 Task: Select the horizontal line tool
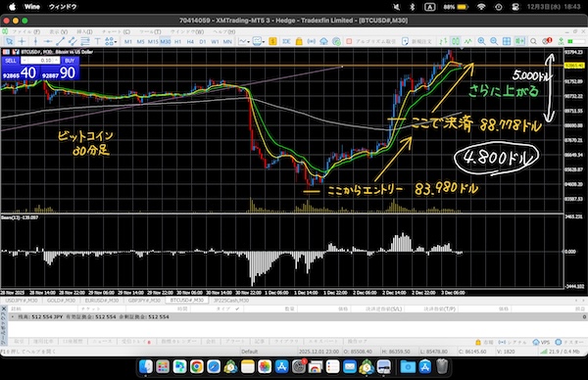48,41
